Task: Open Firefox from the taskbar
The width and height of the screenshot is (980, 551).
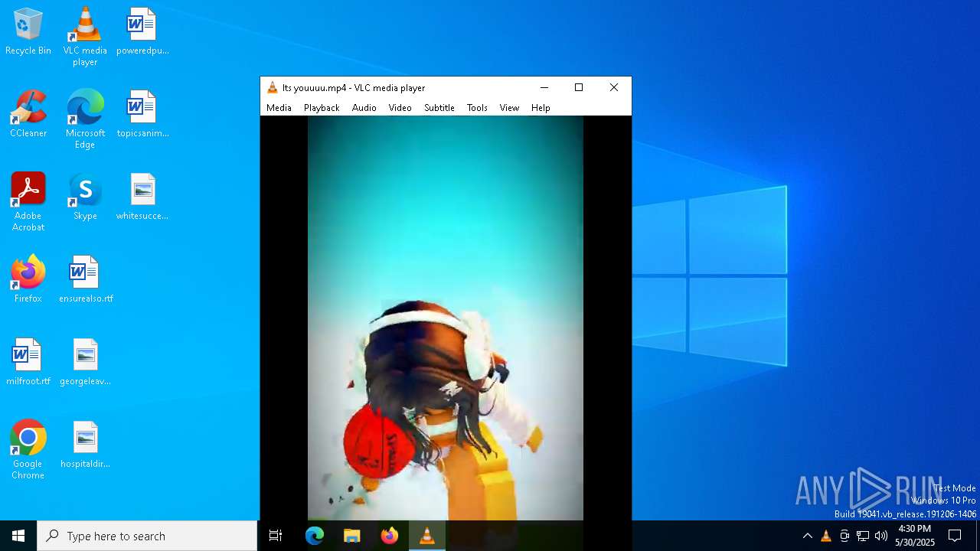Action: 390,536
